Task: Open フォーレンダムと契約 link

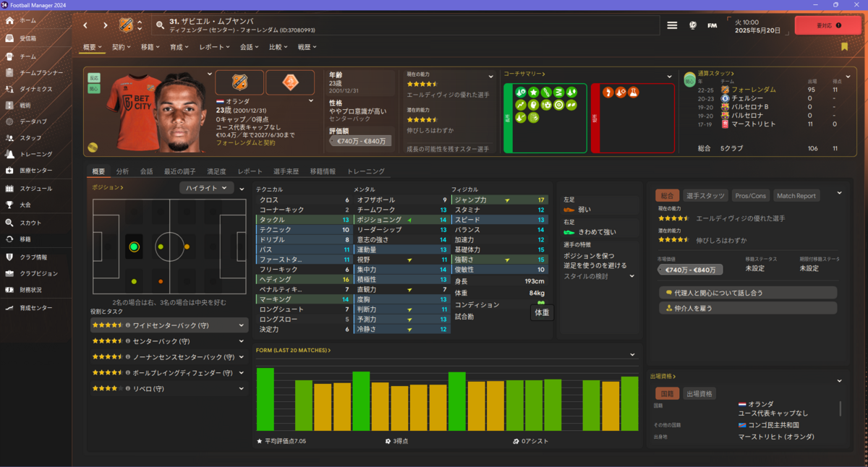Action: click(x=246, y=143)
